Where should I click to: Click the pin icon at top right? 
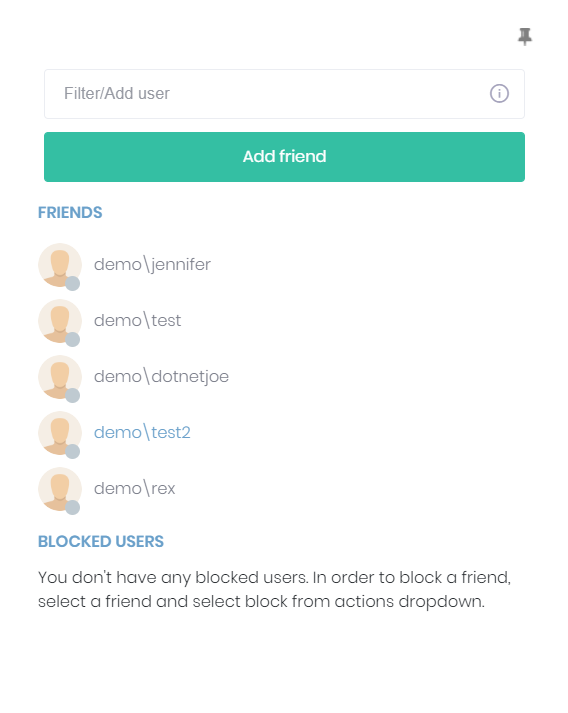(524, 36)
